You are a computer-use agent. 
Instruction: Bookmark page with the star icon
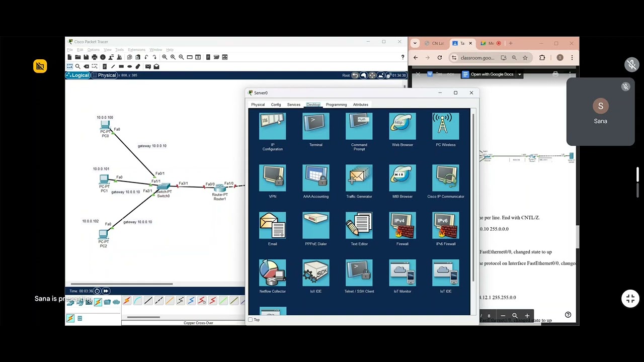click(525, 58)
